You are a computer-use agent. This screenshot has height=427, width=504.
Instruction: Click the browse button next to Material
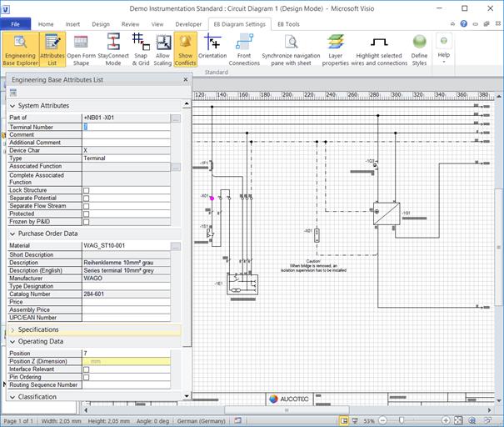pyautogui.click(x=176, y=247)
